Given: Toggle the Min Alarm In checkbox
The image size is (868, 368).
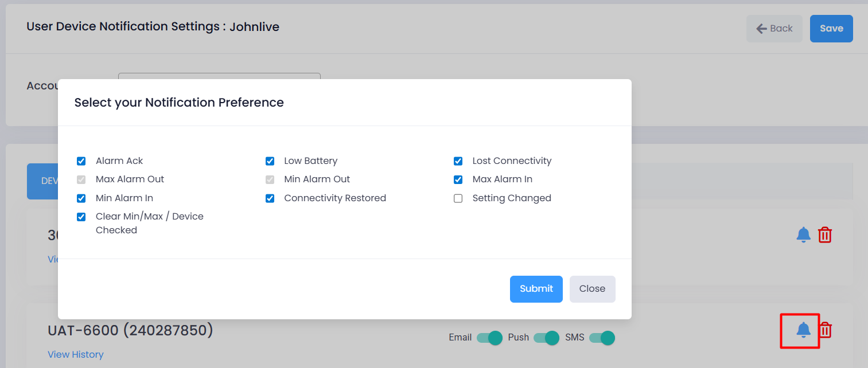Looking at the screenshot, I should click(81, 198).
